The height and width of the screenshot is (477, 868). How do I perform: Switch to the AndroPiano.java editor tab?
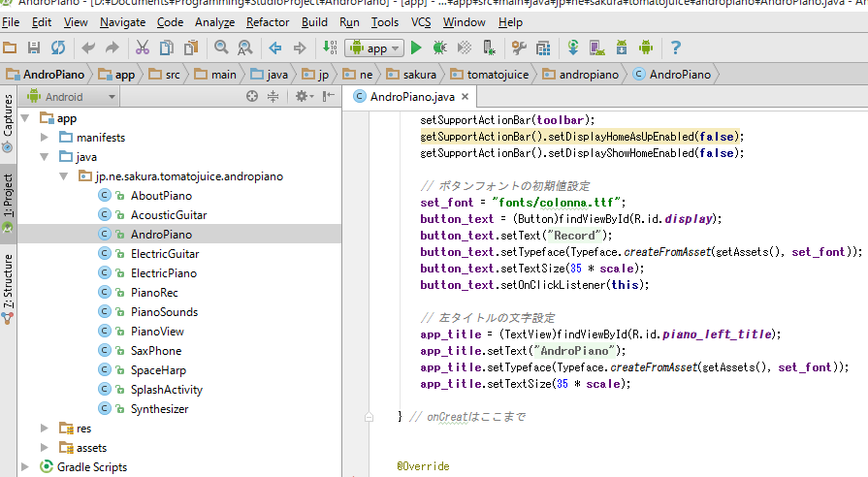pos(411,97)
